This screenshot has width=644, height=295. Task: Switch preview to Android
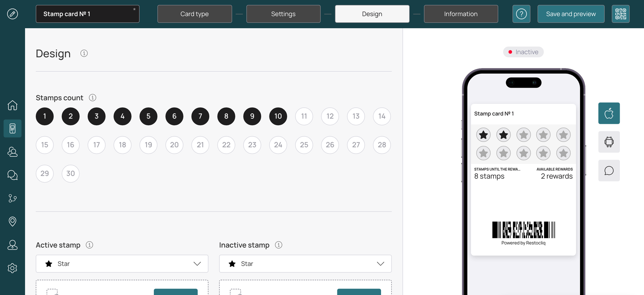point(609,142)
